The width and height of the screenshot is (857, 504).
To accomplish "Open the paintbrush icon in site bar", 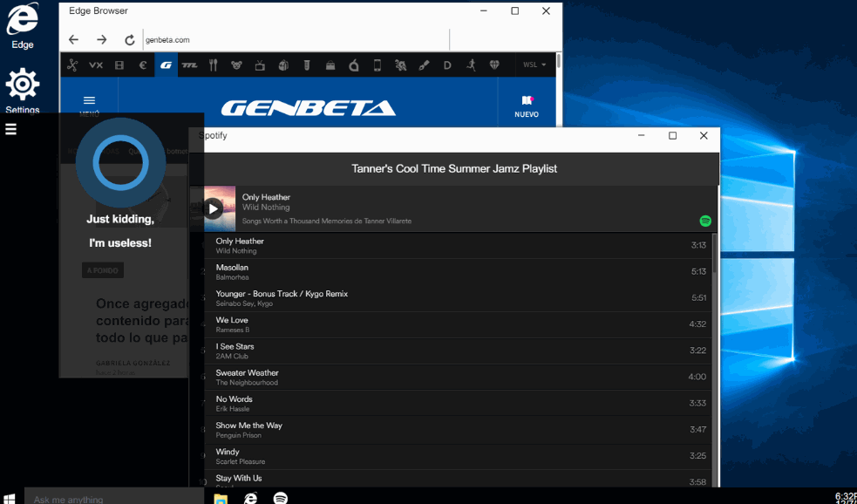I will coord(424,65).
